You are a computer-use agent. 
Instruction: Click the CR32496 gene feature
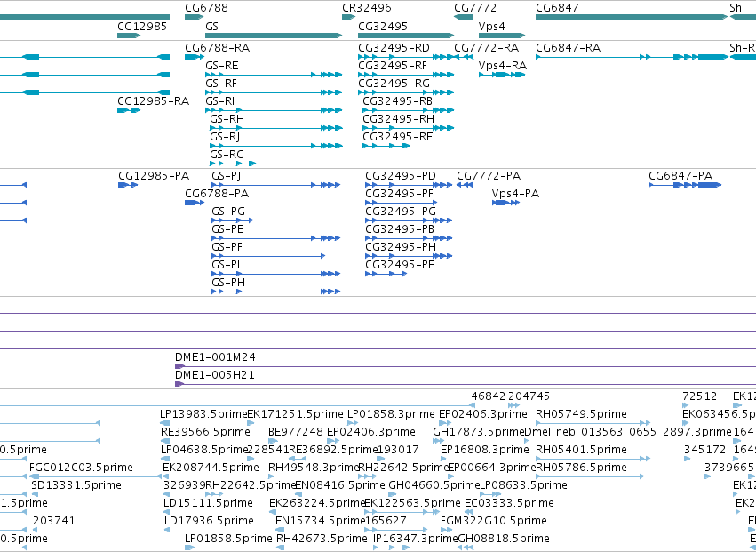click(x=348, y=17)
